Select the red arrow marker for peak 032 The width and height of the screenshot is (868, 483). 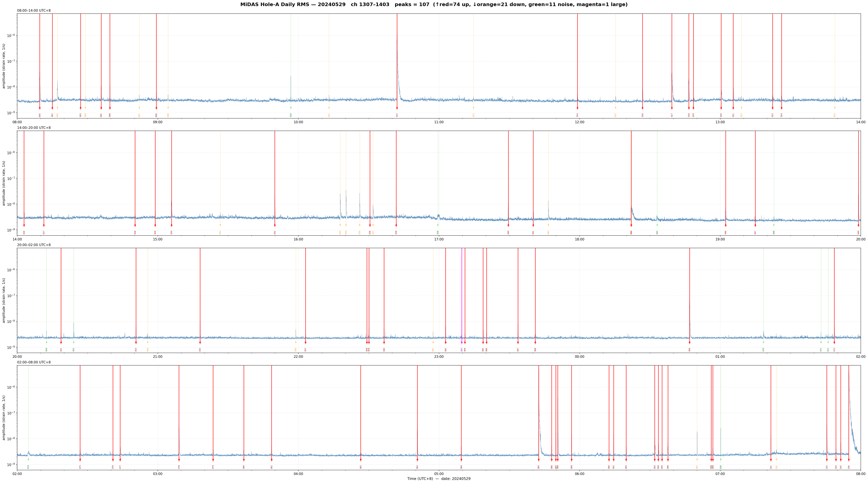275,225
